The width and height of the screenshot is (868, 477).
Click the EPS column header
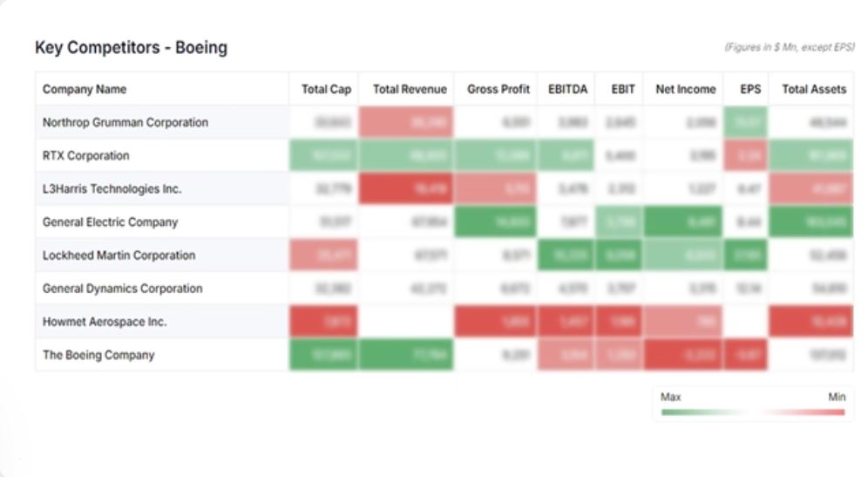[750, 89]
